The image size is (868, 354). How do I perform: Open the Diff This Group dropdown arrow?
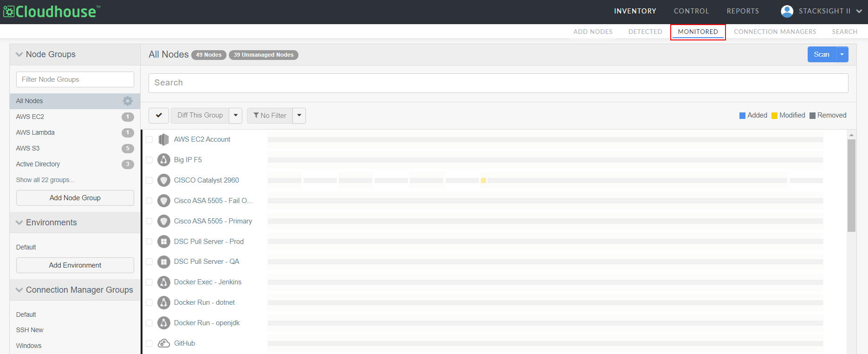pos(236,115)
